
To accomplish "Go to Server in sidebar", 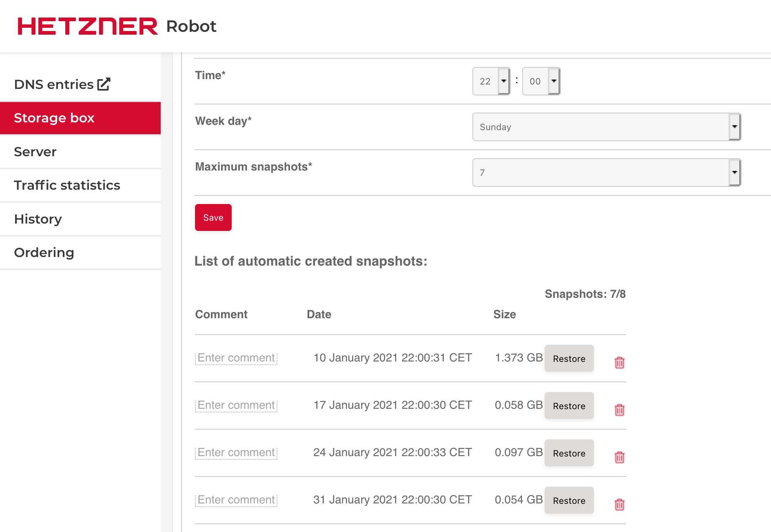I will point(35,152).
